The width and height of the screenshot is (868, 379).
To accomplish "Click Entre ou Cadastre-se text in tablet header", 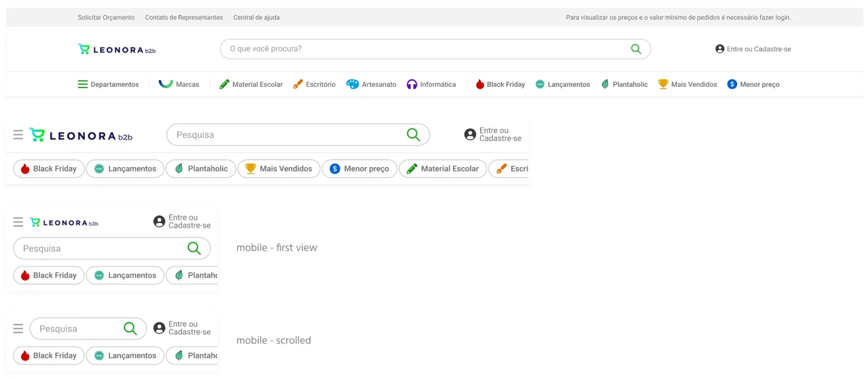I will click(x=501, y=134).
